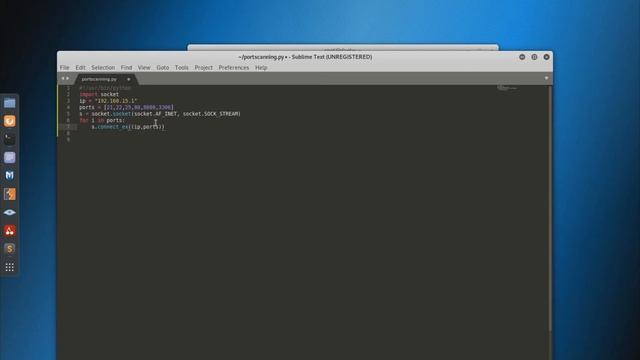Click the ports list of numbers on line 4
Screen dimensions: 640x360
pyautogui.click(x=139, y=107)
